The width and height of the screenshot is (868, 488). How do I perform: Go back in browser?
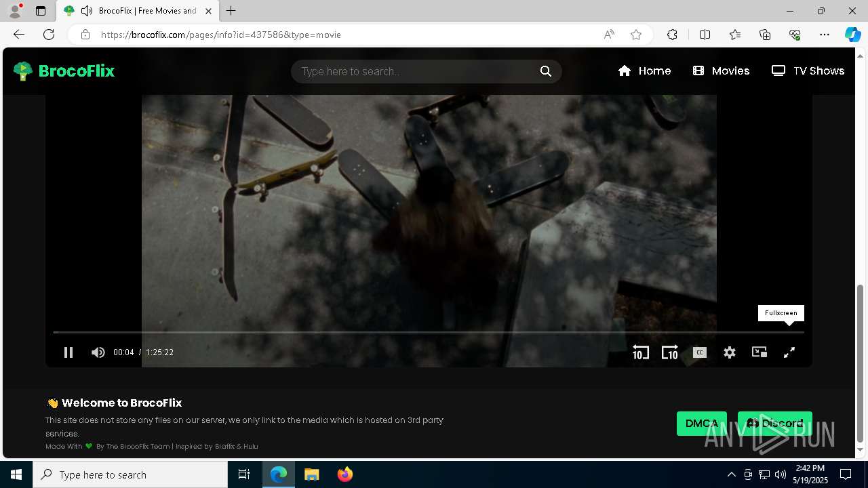[19, 35]
